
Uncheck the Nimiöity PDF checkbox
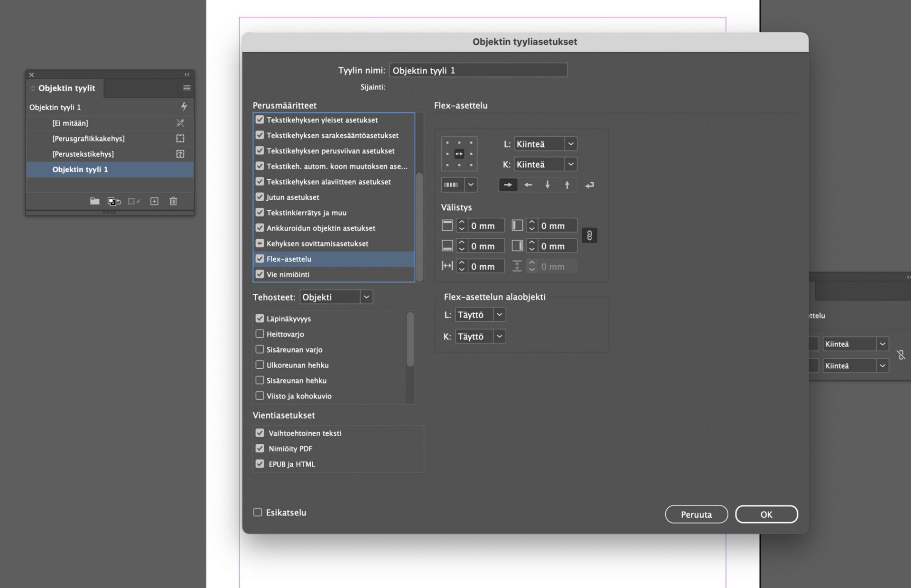pos(260,448)
